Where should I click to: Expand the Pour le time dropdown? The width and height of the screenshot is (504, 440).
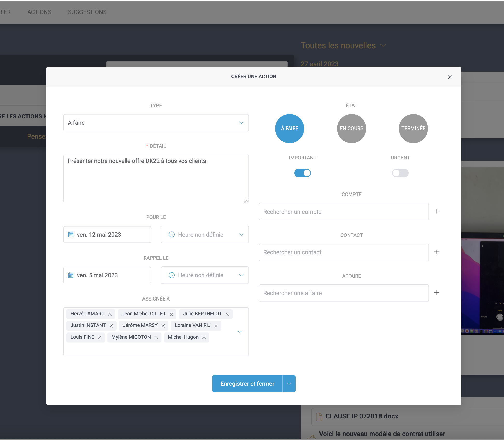241,235
